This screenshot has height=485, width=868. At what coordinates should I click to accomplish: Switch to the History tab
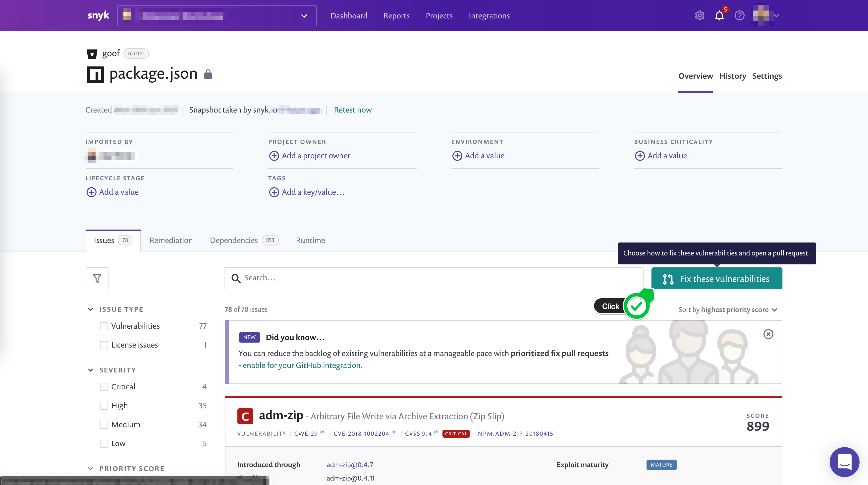pyautogui.click(x=733, y=76)
